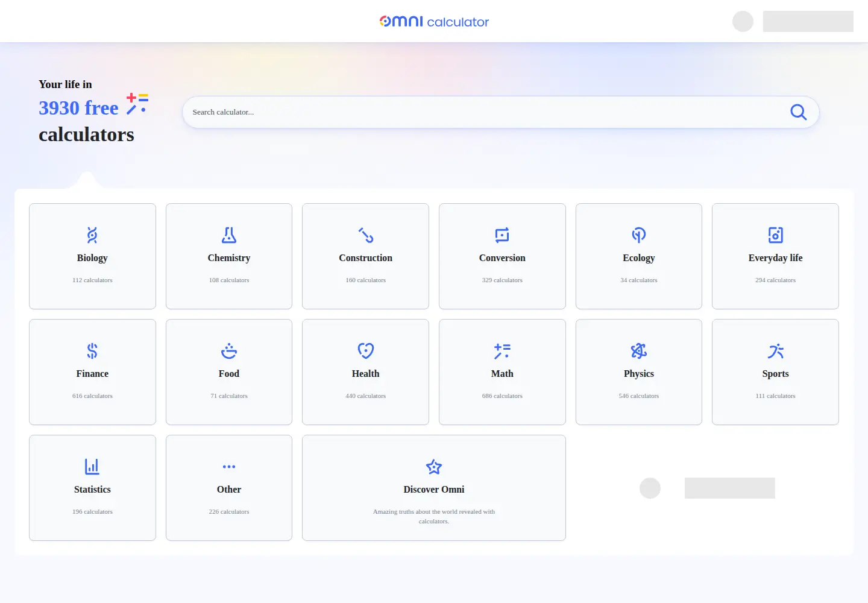Click the Discover Omni star icon
The width and height of the screenshot is (868, 603).
point(434,466)
